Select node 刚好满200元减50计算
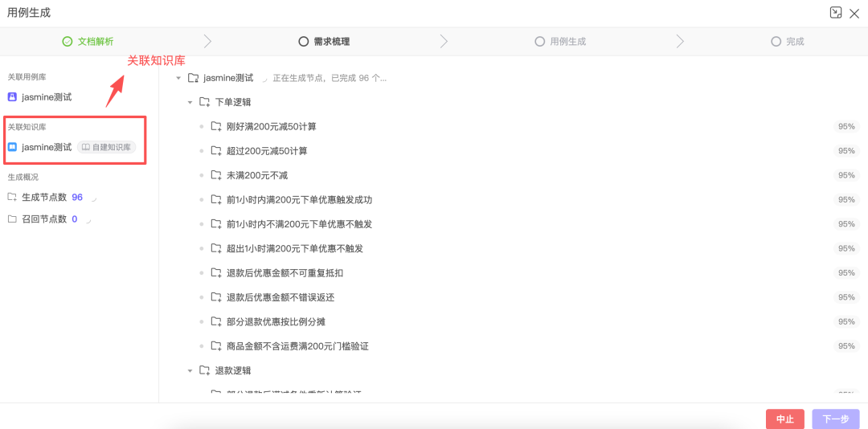The width and height of the screenshot is (868, 429). [x=272, y=127]
